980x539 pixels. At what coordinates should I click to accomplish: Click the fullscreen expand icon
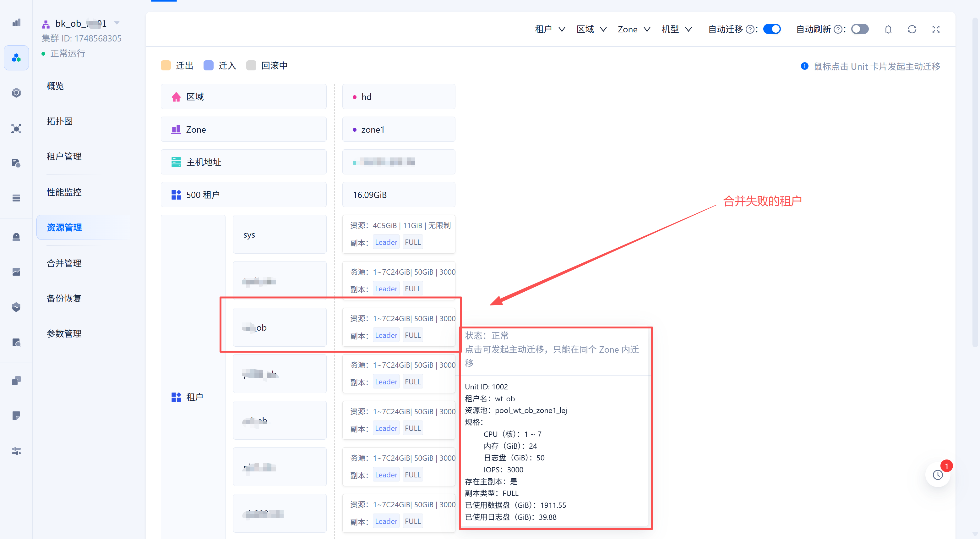[936, 29]
